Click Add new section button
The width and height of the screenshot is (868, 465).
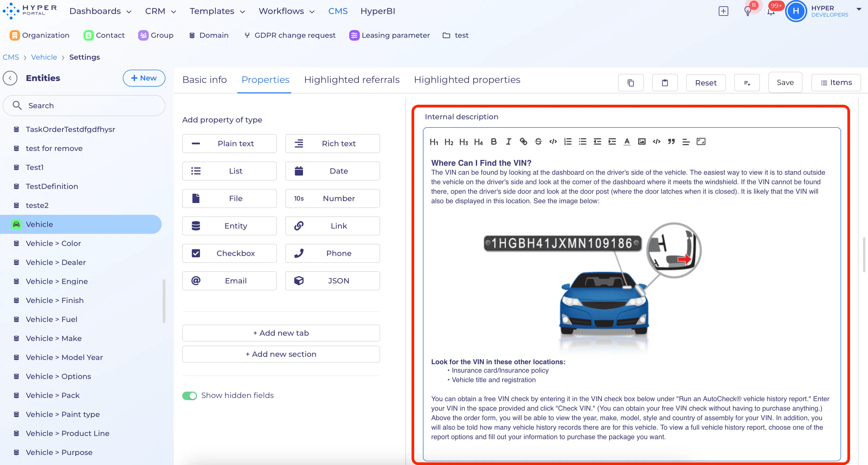tap(281, 354)
